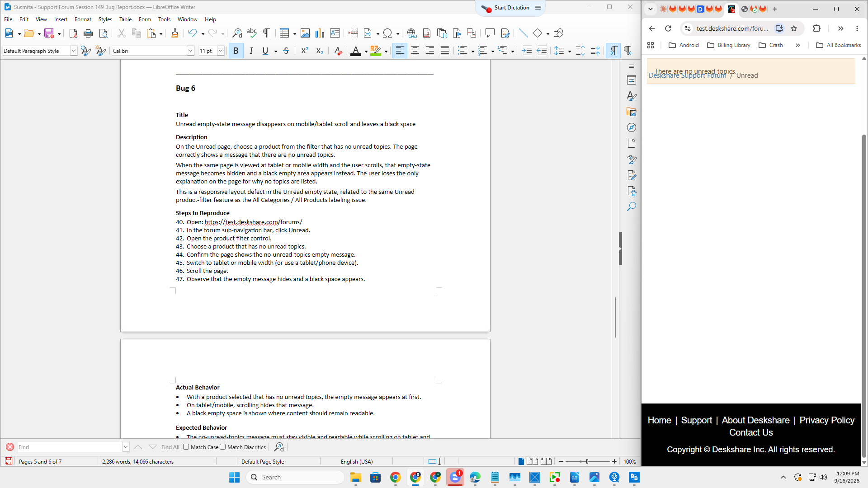Expand Insert Table dropdown arrow
The image size is (868, 488).
click(295, 33)
